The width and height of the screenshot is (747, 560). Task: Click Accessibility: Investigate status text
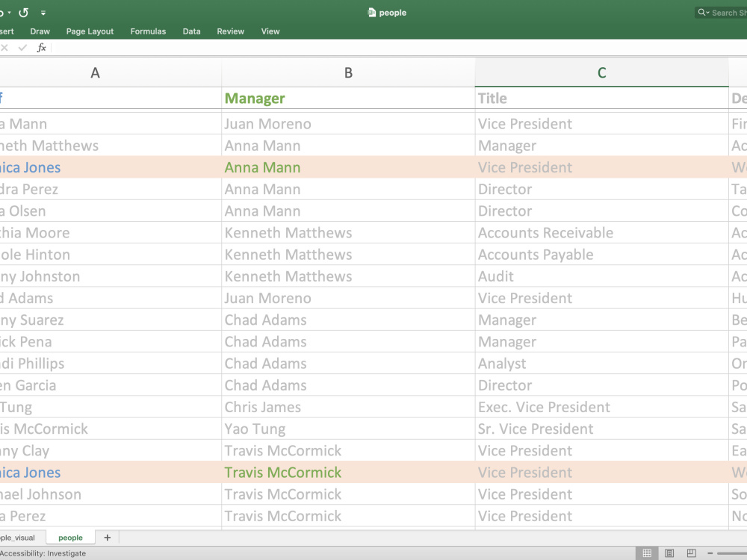(43, 553)
